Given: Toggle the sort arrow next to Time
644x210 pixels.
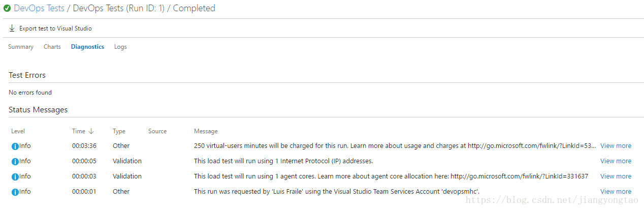Looking at the screenshot, I should [x=91, y=131].
